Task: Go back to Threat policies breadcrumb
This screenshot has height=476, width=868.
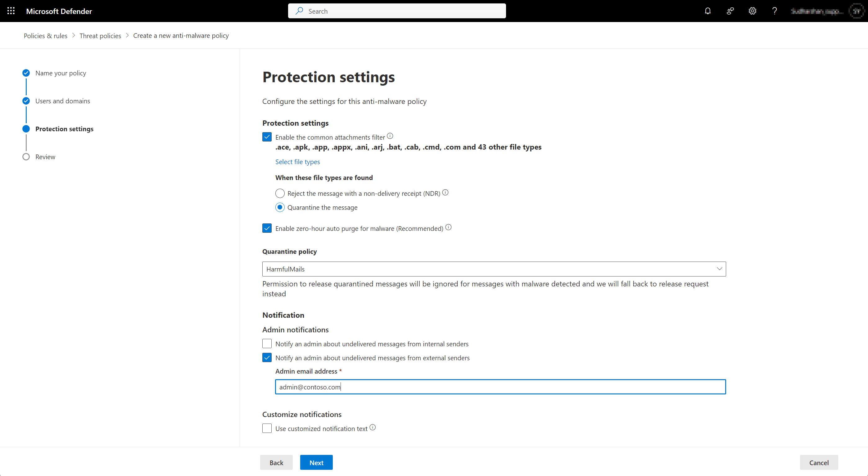Action: coord(100,35)
